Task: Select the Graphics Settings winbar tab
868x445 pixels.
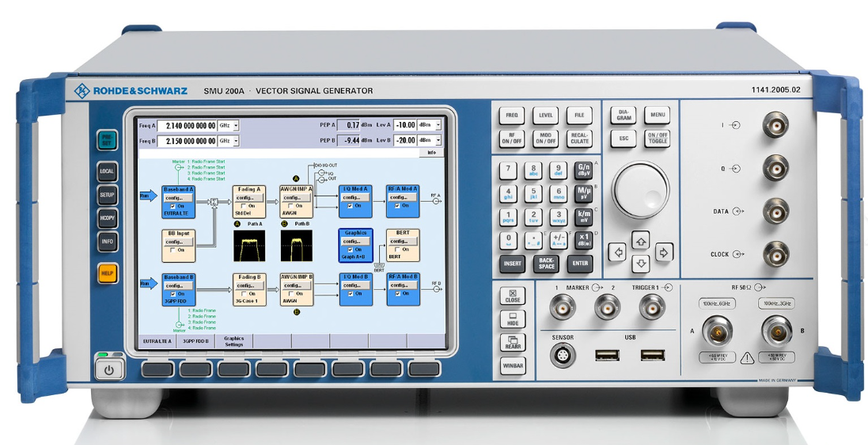Action: [x=233, y=341]
